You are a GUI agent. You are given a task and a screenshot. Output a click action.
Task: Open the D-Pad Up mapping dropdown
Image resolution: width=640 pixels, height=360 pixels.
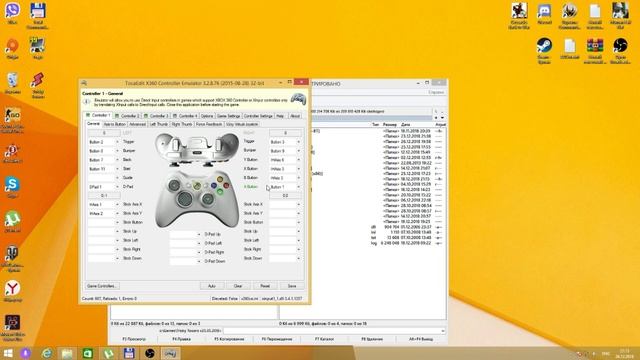199,234
